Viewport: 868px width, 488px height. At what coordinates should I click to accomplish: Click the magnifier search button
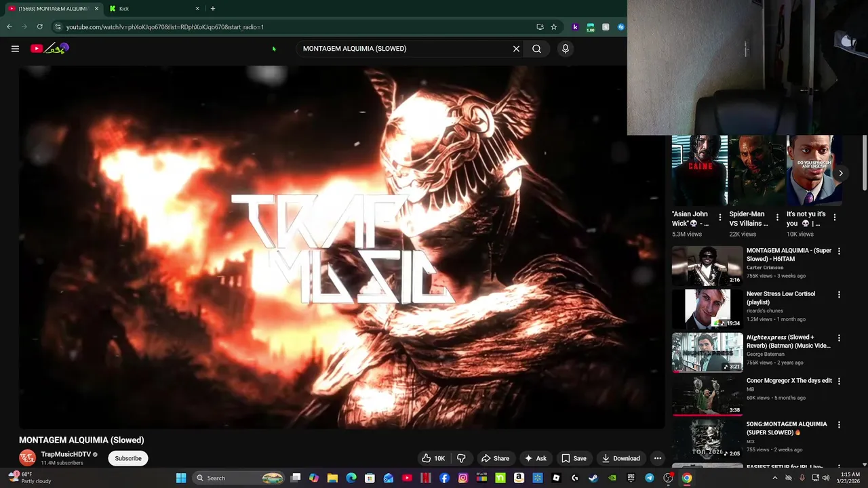tap(536, 49)
